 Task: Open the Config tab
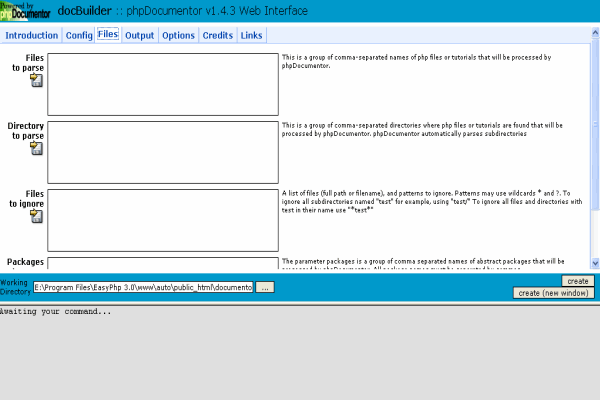click(79, 35)
